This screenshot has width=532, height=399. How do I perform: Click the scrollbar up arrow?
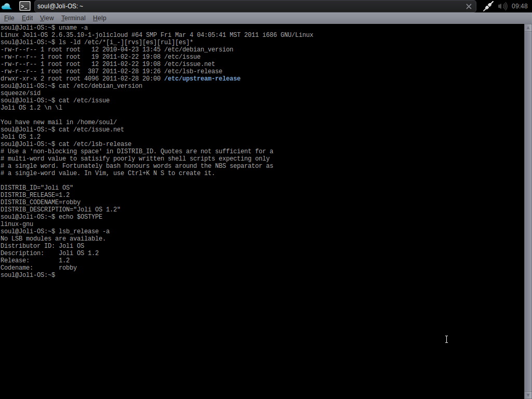click(x=528, y=28)
